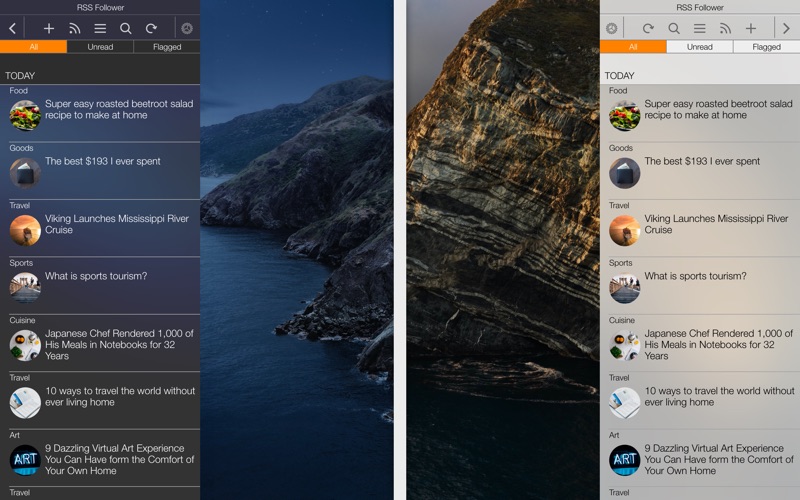Open beetroot salad thumbnail in light window

(x=624, y=116)
